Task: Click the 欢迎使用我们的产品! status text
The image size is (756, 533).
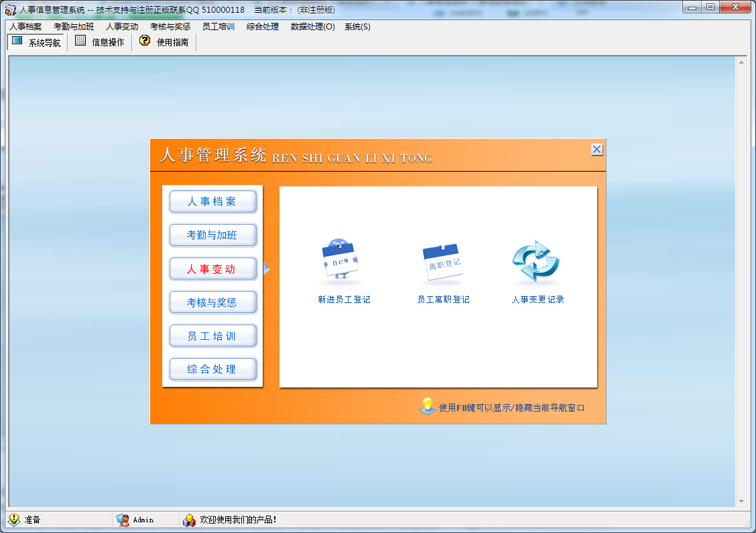Action: pos(238,520)
